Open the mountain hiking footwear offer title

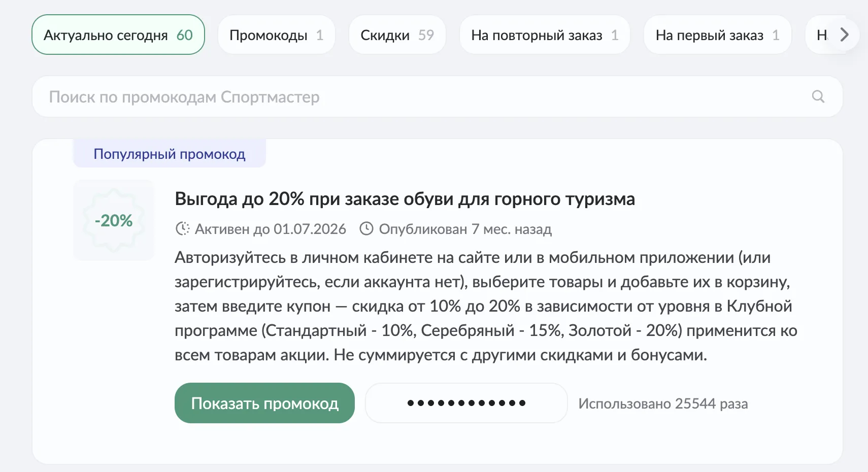tap(405, 199)
